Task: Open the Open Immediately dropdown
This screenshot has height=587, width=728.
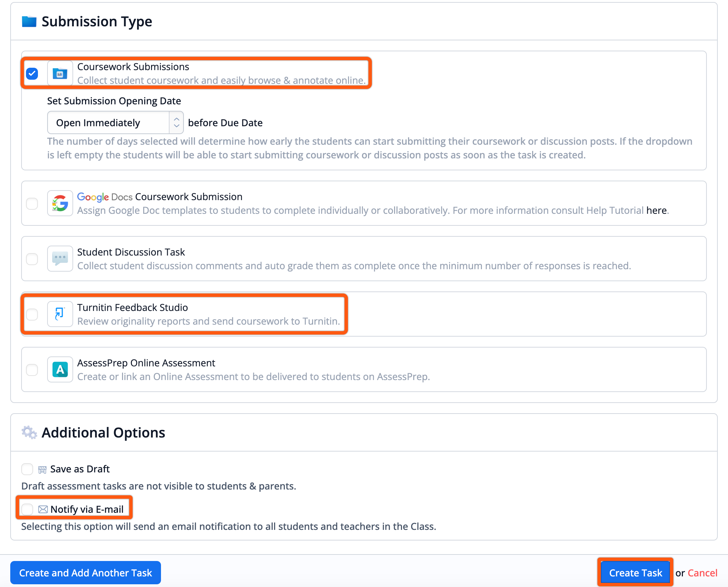Action: pyautogui.click(x=115, y=123)
